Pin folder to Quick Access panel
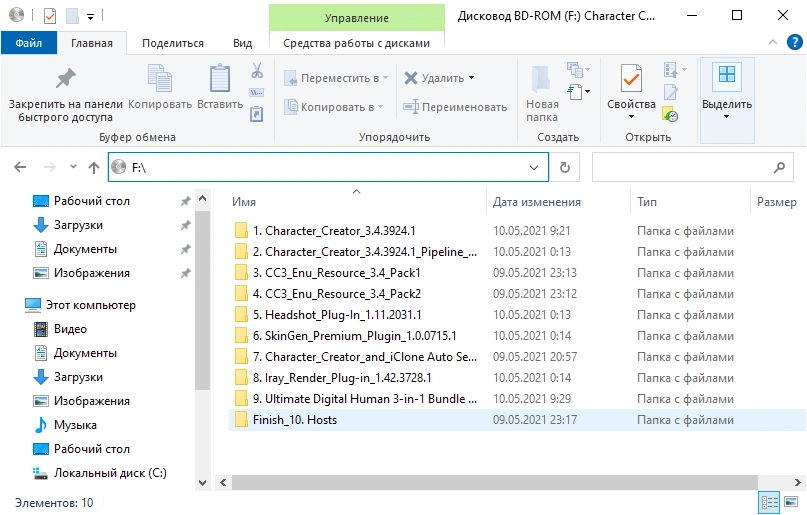The image size is (807, 515). coord(65,94)
